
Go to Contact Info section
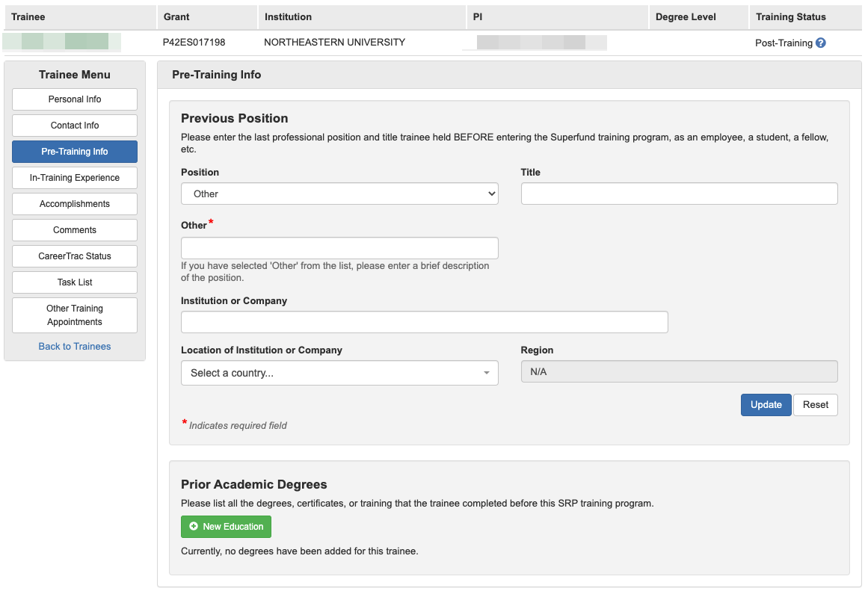pos(75,126)
